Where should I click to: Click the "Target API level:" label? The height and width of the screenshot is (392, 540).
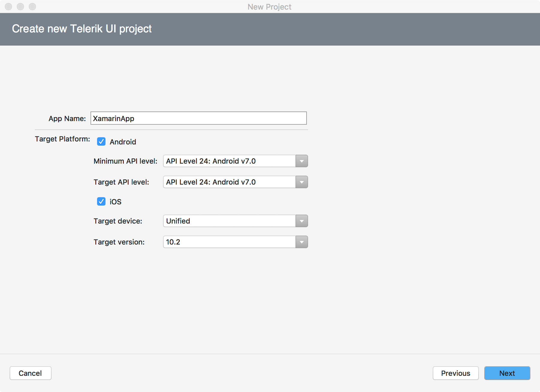[121, 182]
